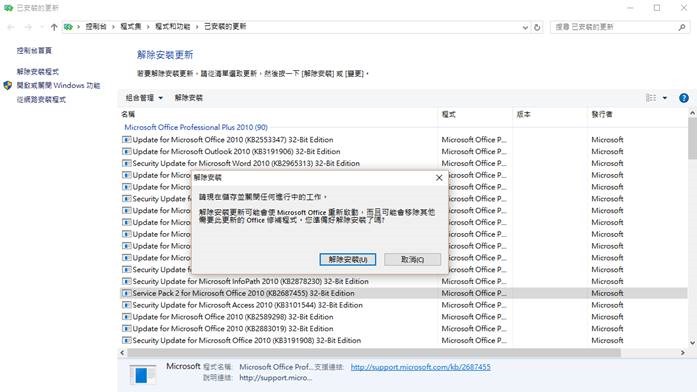Click the icon of the KB2589298 update row
The height and width of the screenshot is (392, 697).
(127, 317)
